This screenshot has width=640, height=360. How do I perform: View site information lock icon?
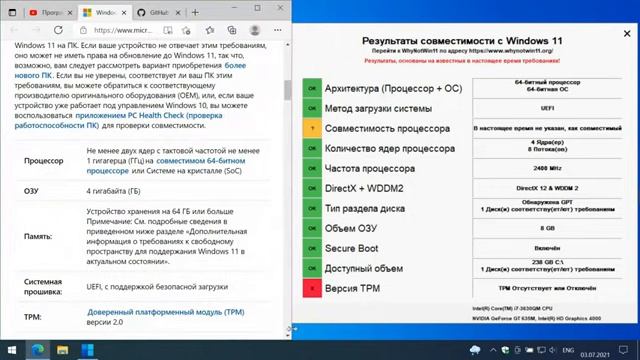pos(83,30)
